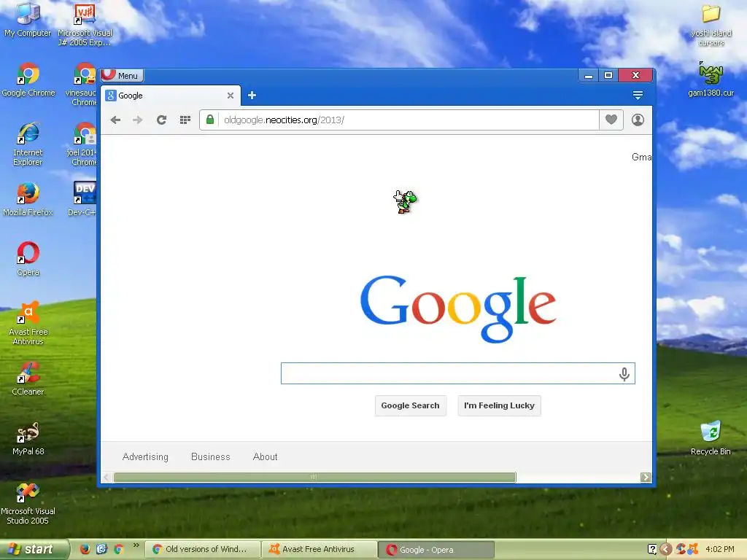Select CCleaner desktop shortcut
747x560 pixels.
click(x=28, y=378)
